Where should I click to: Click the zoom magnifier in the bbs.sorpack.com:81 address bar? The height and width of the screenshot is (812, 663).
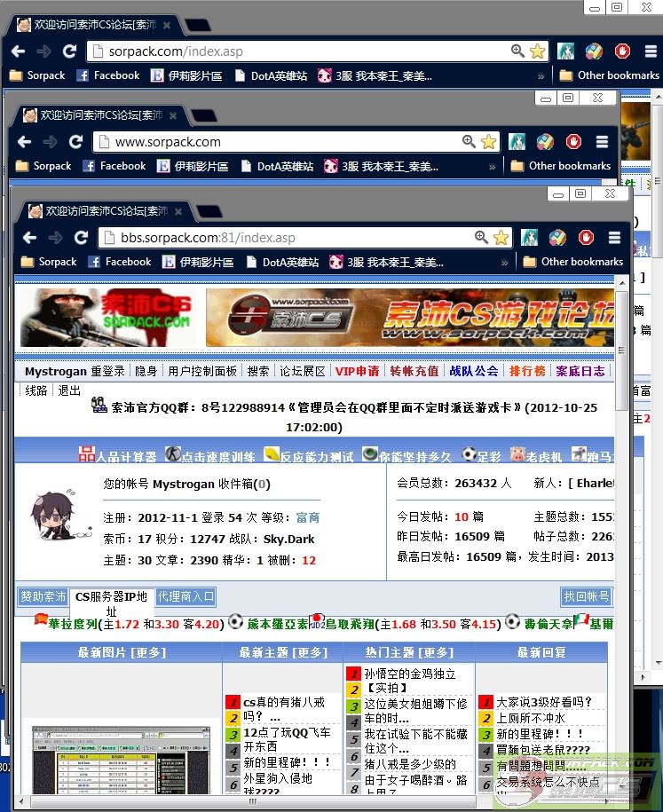coord(481,238)
